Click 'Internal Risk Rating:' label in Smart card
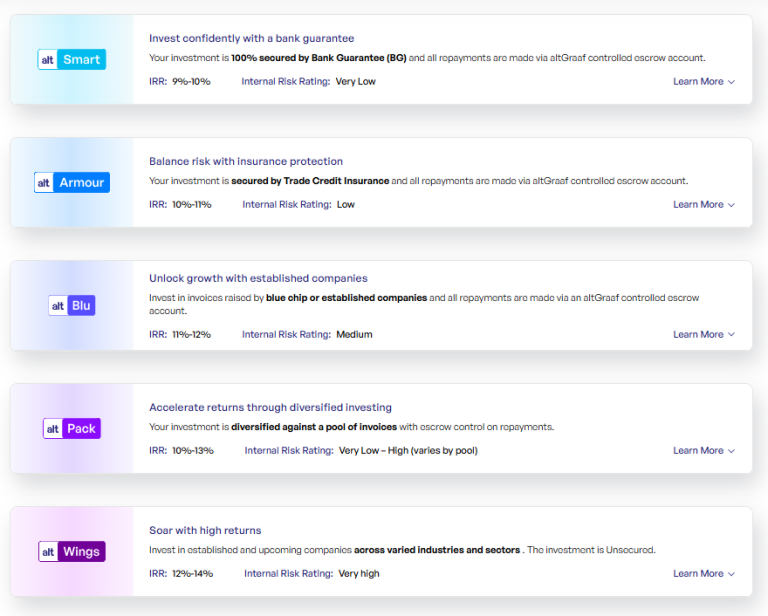The width and height of the screenshot is (768, 616). click(286, 81)
